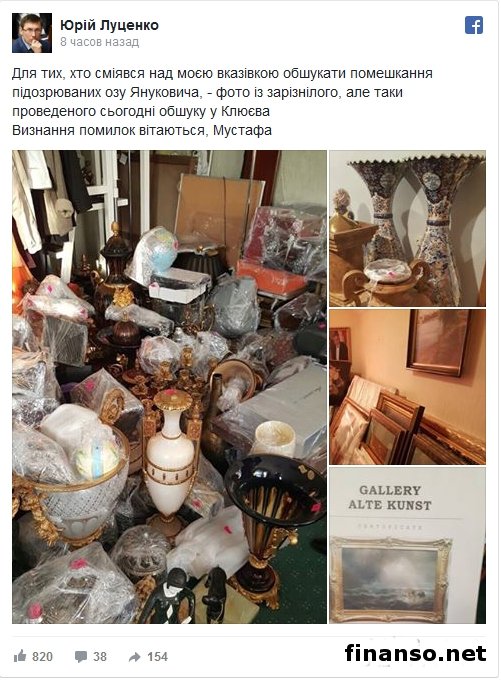The height and width of the screenshot is (681, 501).
Task: Click the 38 comments count
Action: (x=99, y=656)
